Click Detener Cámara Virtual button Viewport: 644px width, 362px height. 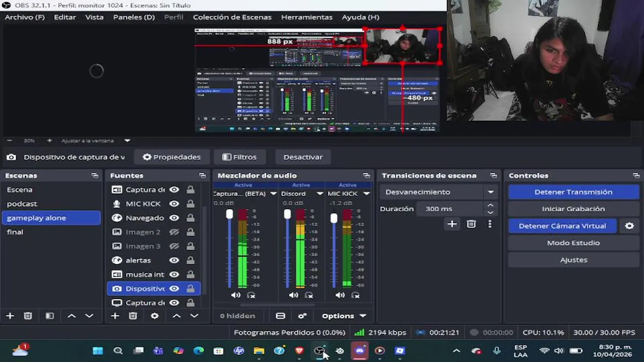tap(562, 226)
